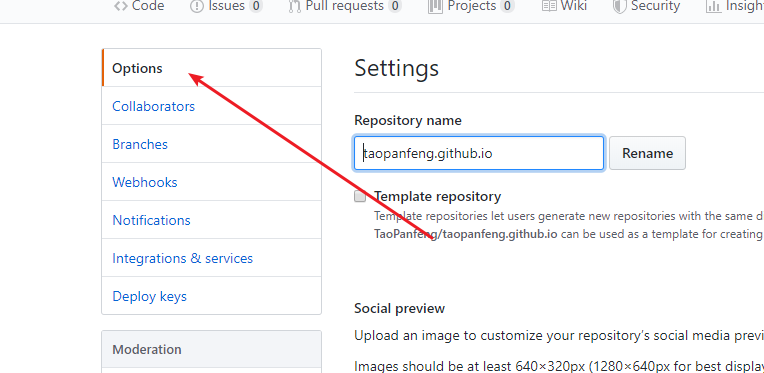764x373 pixels.
Task: Click the Issues tab exclamation icon
Action: 197,6
